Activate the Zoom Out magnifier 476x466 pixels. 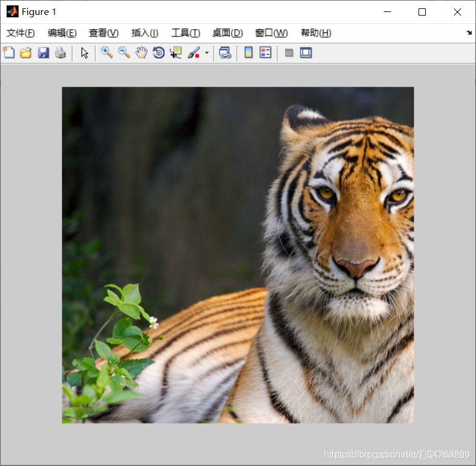coord(124,53)
